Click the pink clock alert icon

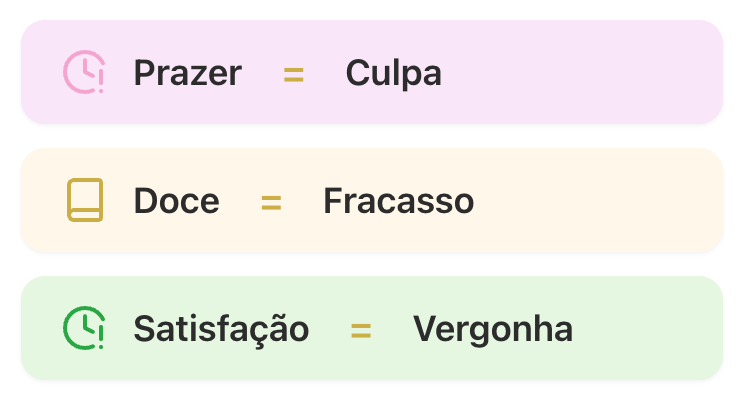click(84, 72)
